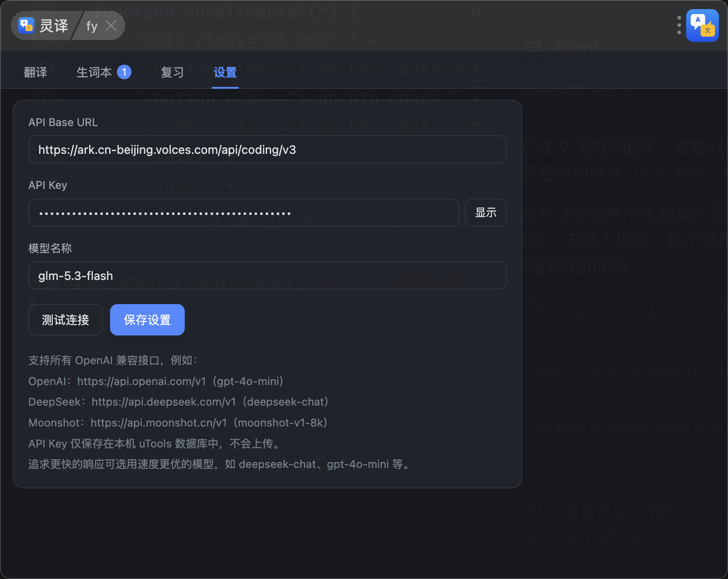Open the three-dot more options menu
Image resolution: width=728 pixels, height=579 pixels.
[x=679, y=25]
